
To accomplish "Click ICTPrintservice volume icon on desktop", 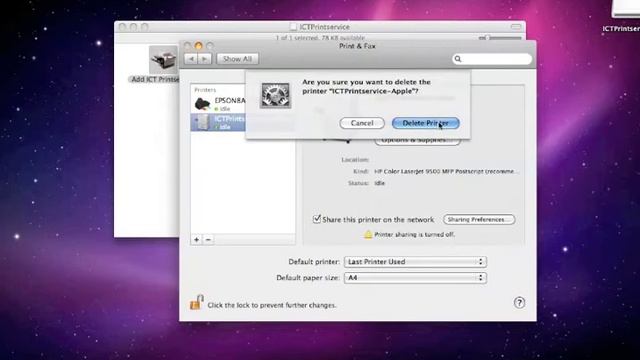I will click(626, 9).
